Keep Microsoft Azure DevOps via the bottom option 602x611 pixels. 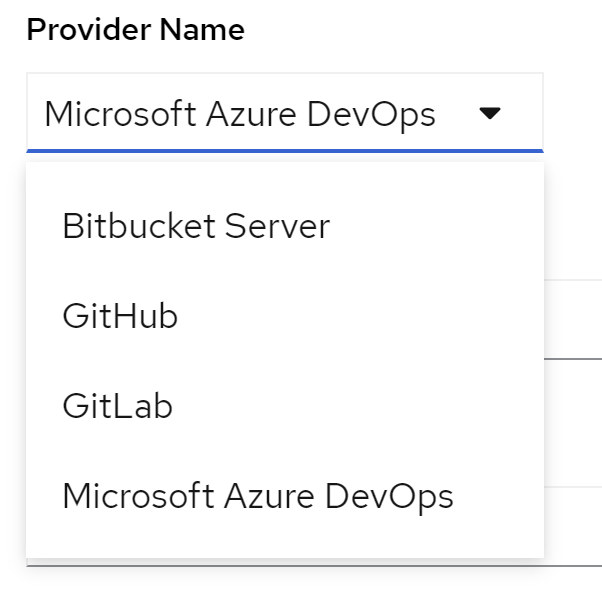(x=258, y=496)
